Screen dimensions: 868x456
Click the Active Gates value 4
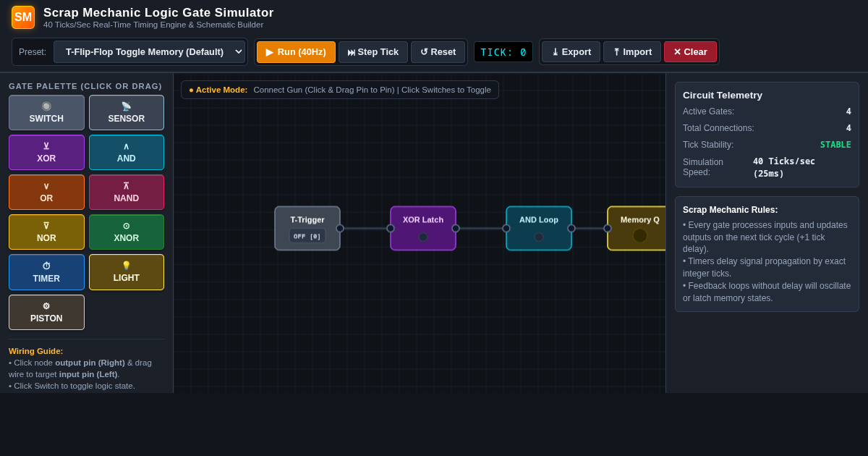pos(848,111)
